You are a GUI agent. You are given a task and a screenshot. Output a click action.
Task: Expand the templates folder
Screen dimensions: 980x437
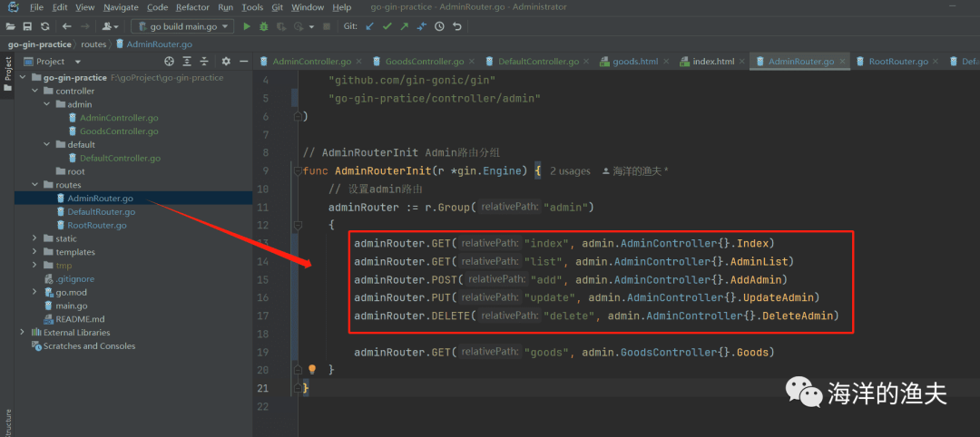pyautogui.click(x=35, y=252)
